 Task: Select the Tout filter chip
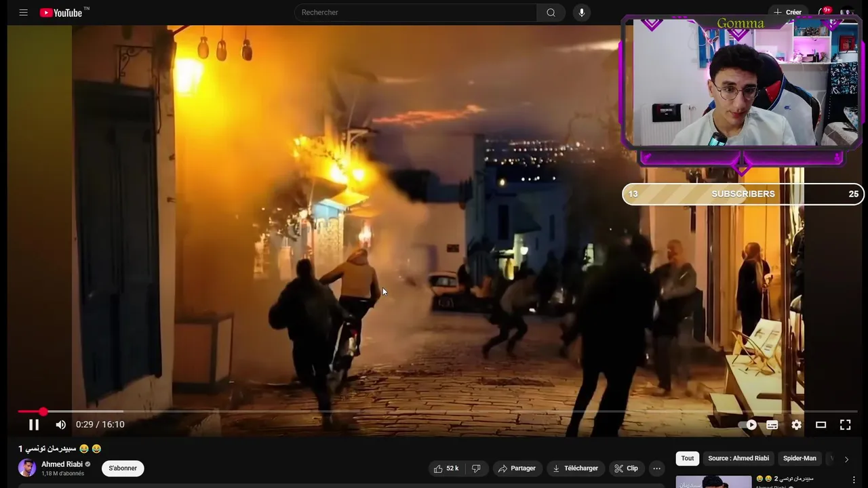(x=688, y=458)
